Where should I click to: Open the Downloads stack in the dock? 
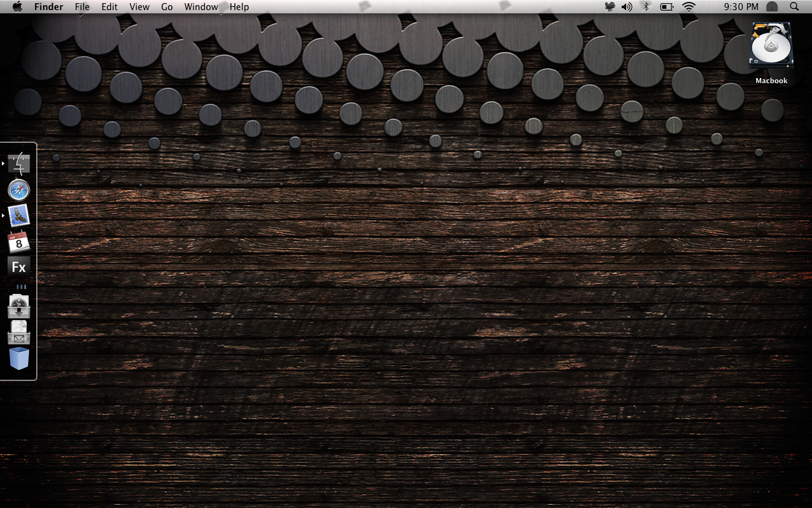[19, 307]
